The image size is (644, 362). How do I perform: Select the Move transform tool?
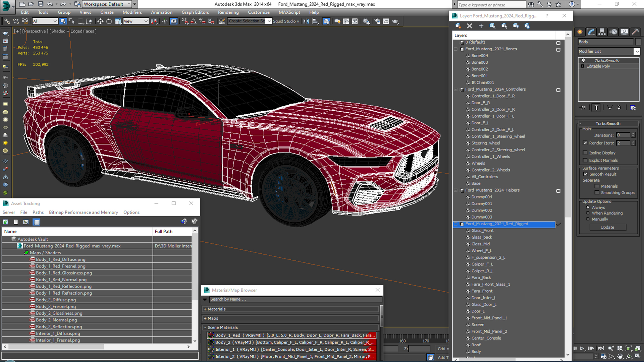(x=100, y=21)
